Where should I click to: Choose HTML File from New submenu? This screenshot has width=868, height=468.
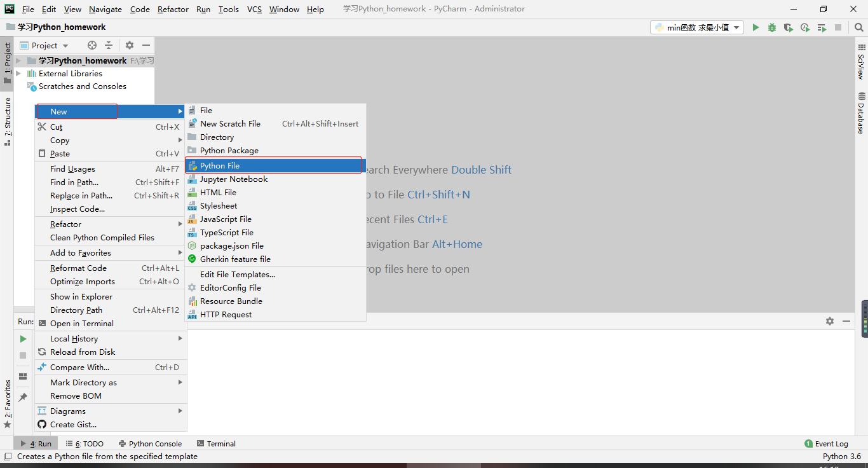[x=275, y=193]
